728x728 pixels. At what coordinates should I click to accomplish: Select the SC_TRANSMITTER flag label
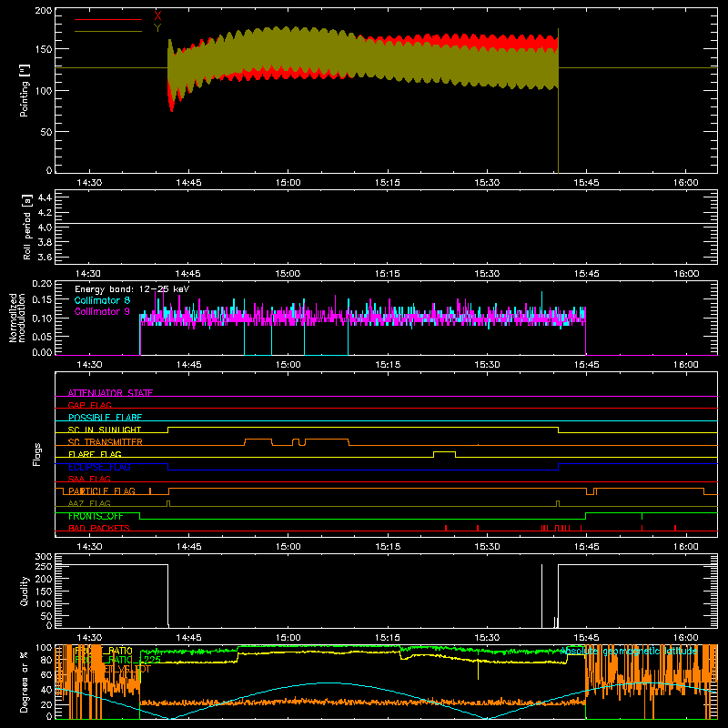pos(106,442)
